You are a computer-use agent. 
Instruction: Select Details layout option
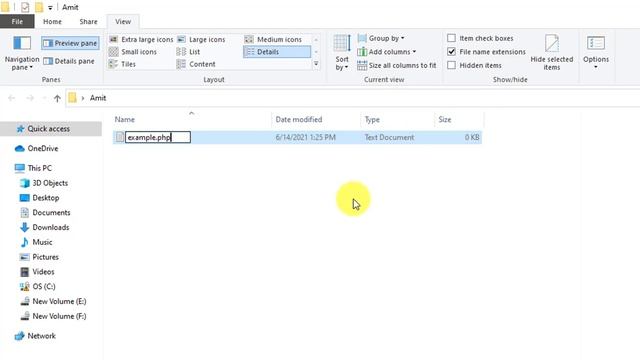(x=277, y=52)
